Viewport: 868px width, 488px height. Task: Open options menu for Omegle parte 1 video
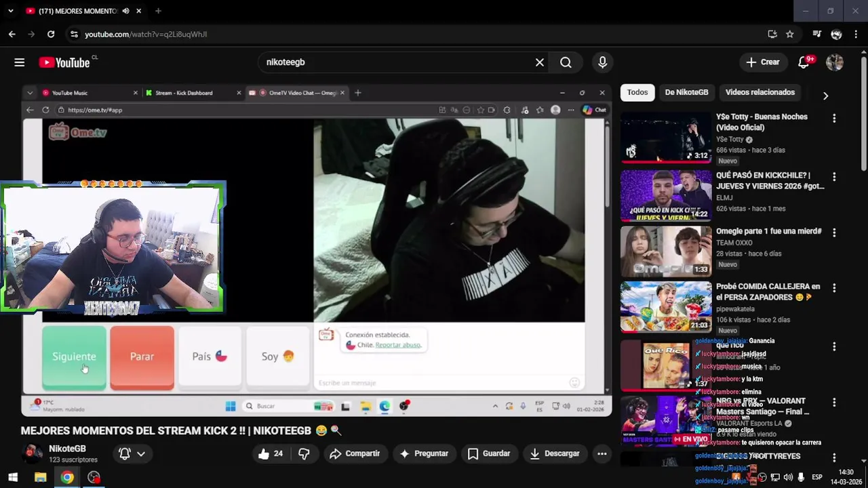tap(834, 232)
